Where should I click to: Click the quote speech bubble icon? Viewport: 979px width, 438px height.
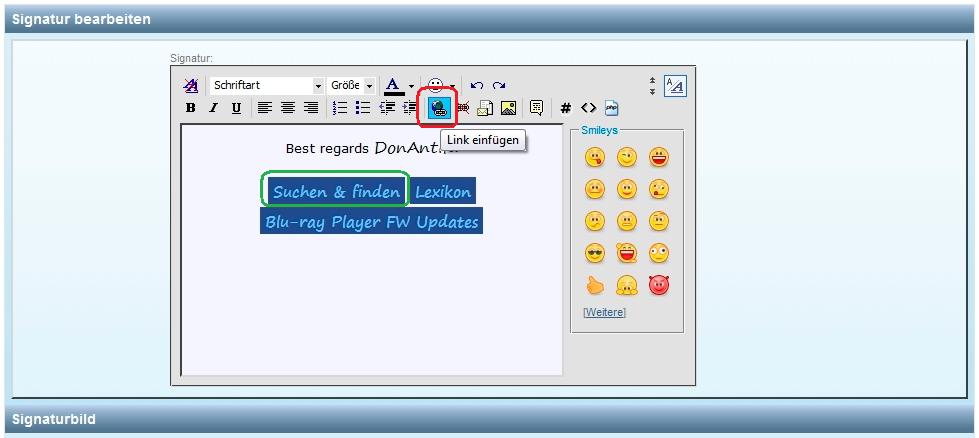tap(537, 108)
